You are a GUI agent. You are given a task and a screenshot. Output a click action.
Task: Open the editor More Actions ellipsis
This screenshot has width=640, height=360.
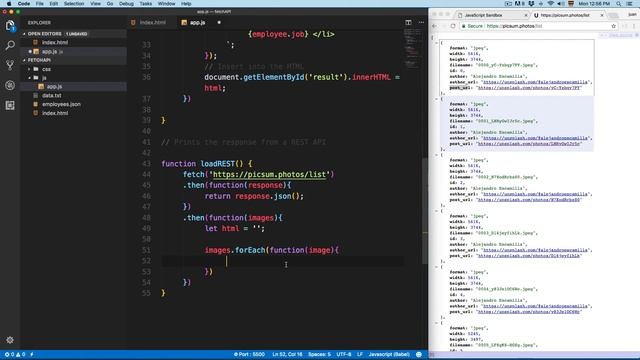(x=421, y=22)
